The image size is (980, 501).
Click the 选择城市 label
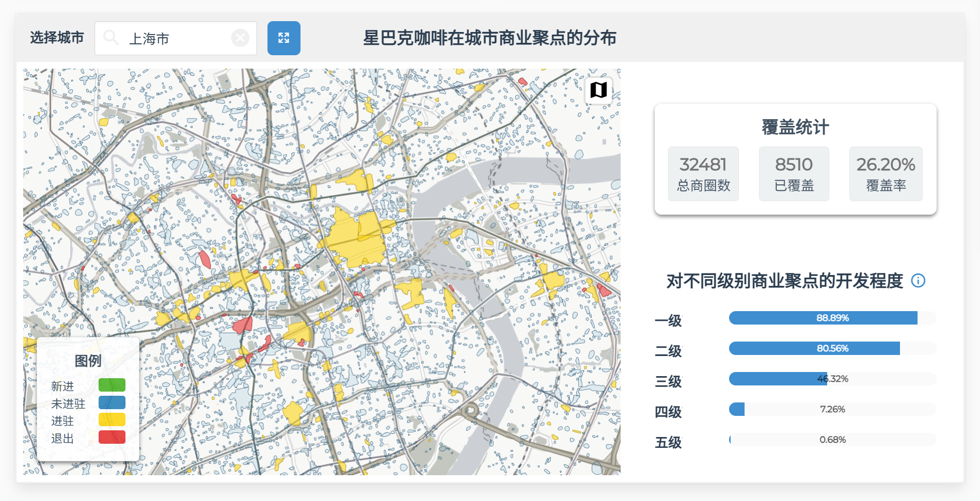coord(57,38)
